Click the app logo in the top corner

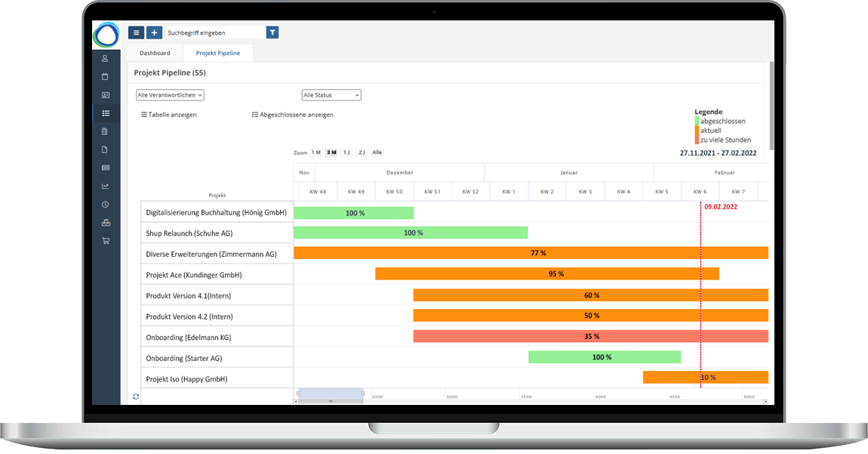pos(106,35)
